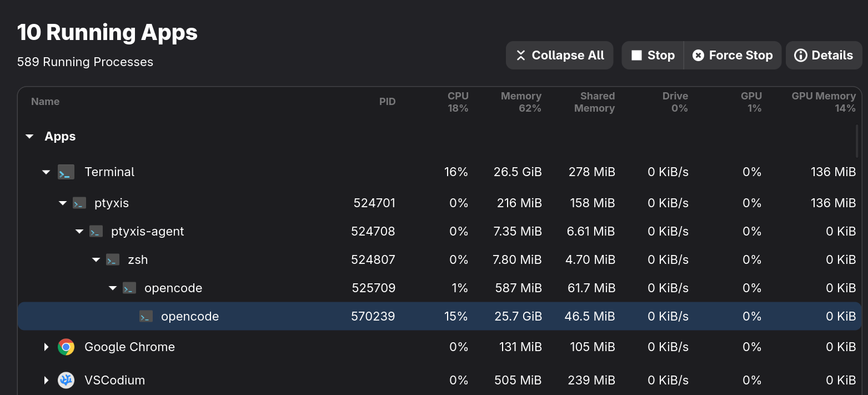Click PID 524701

[x=374, y=203]
